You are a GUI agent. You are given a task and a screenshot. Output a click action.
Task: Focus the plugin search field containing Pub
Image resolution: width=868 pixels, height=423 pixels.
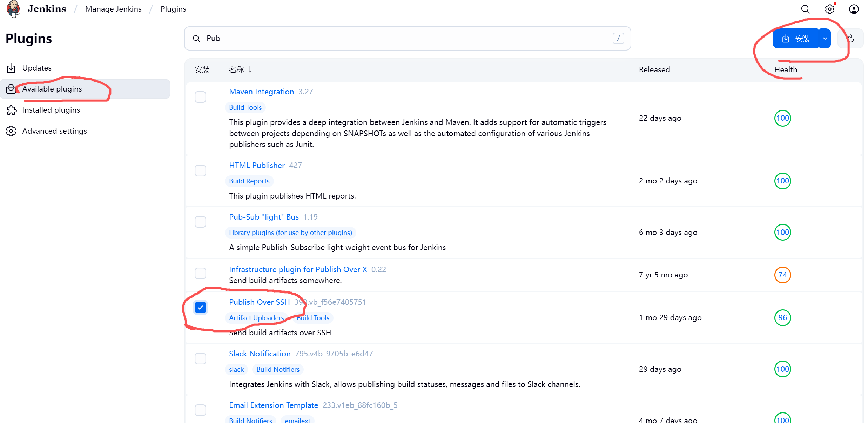click(408, 39)
